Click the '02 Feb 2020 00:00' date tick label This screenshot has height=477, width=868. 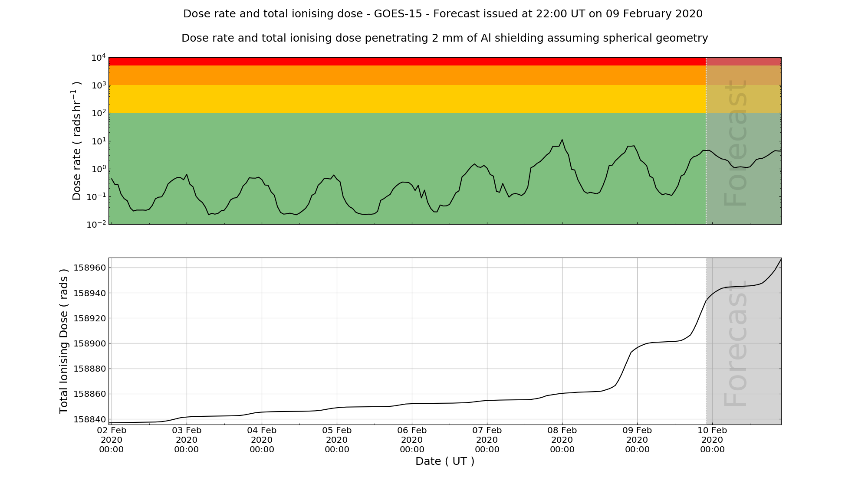coord(112,440)
